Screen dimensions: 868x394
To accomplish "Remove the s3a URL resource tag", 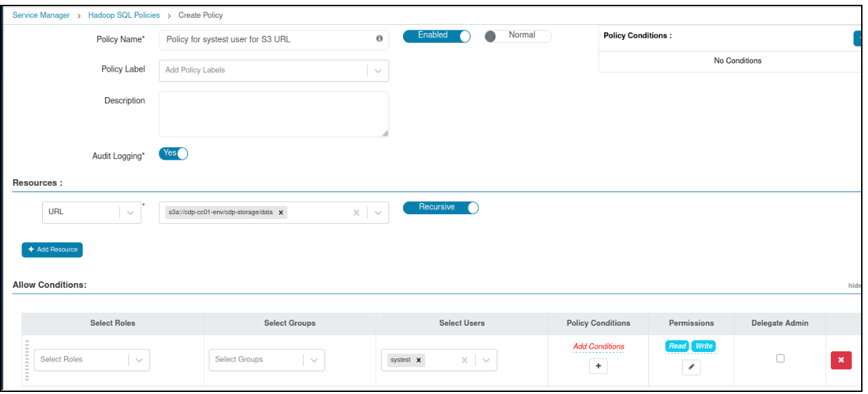I will pyautogui.click(x=280, y=213).
